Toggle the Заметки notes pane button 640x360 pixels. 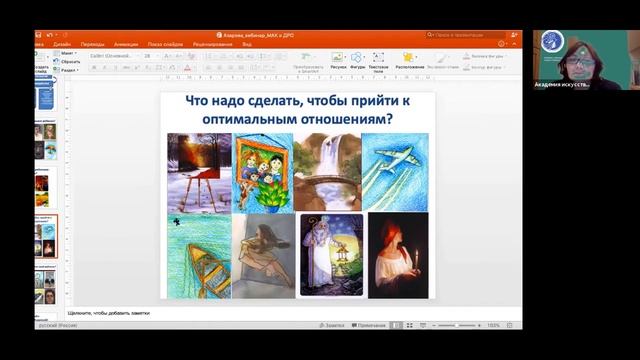point(332,325)
